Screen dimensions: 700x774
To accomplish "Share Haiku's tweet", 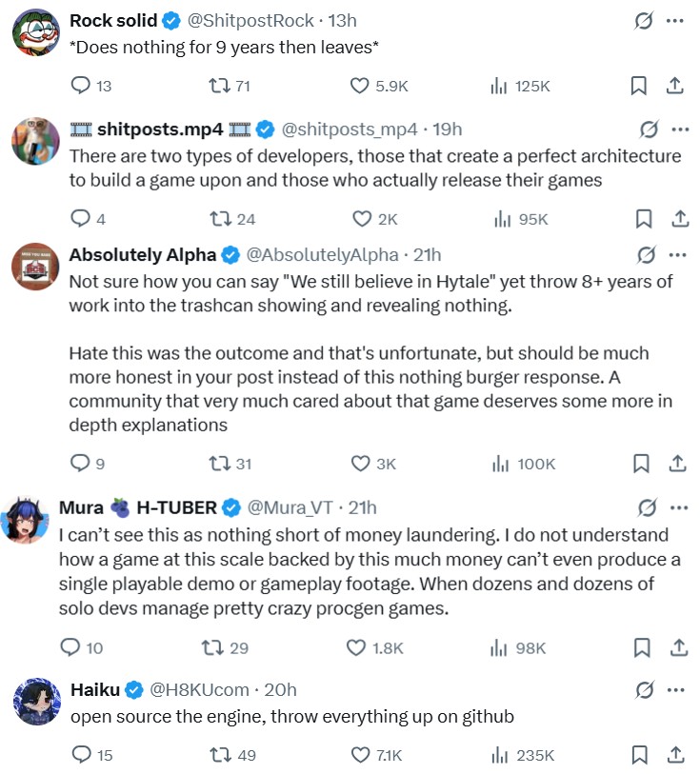I will coord(674,755).
